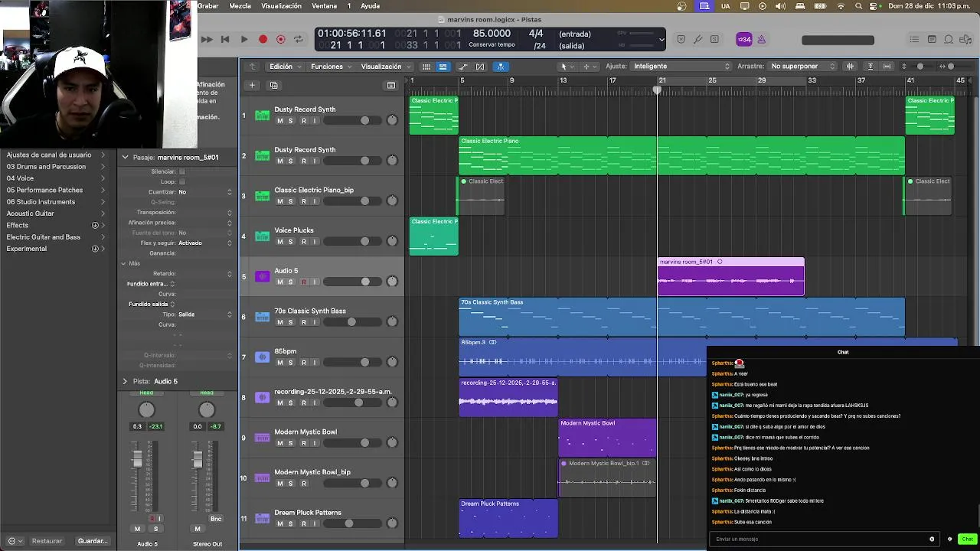Collapse the Más section

pyautogui.click(x=123, y=263)
